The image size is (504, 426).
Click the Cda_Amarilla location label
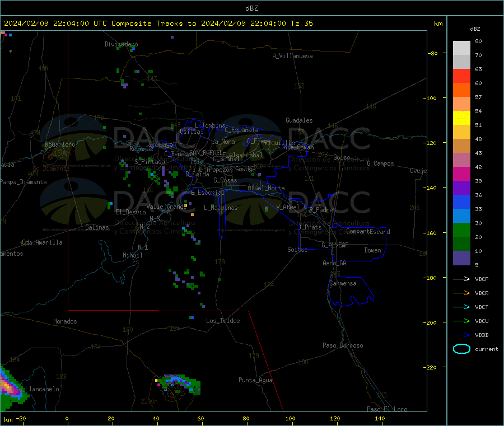(42, 242)
